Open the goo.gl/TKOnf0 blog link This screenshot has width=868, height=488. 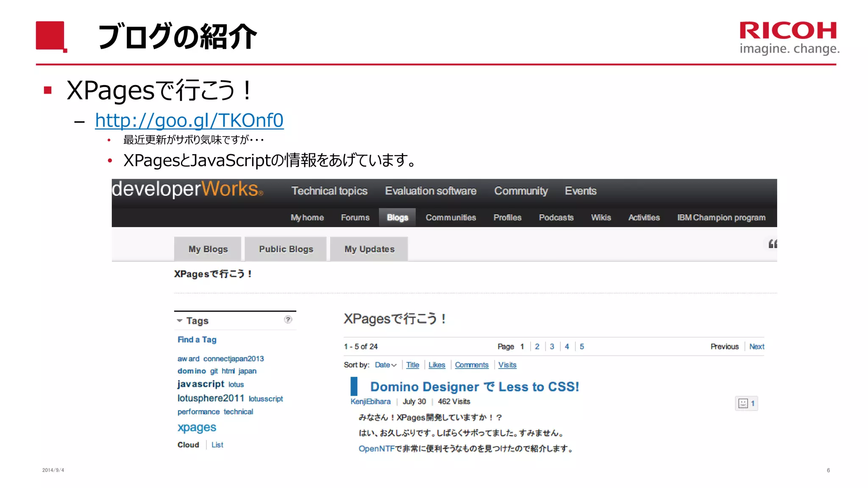(x=189, y=120)
